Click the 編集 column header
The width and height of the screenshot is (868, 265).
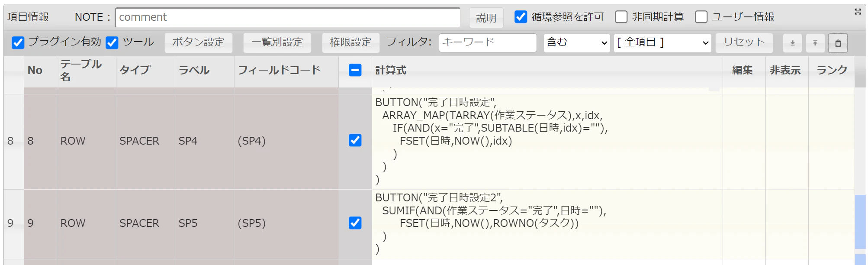tap(744, 72)
